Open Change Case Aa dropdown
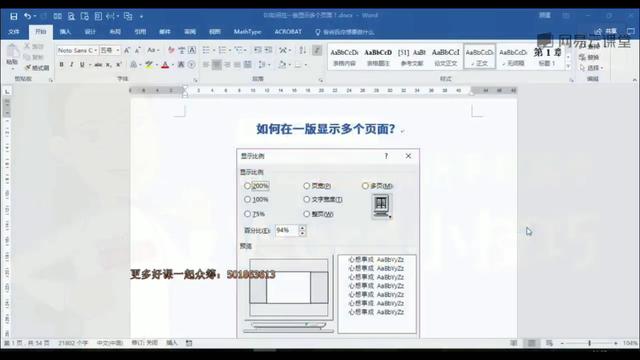 pyautogui.click(x=153, y=51)
